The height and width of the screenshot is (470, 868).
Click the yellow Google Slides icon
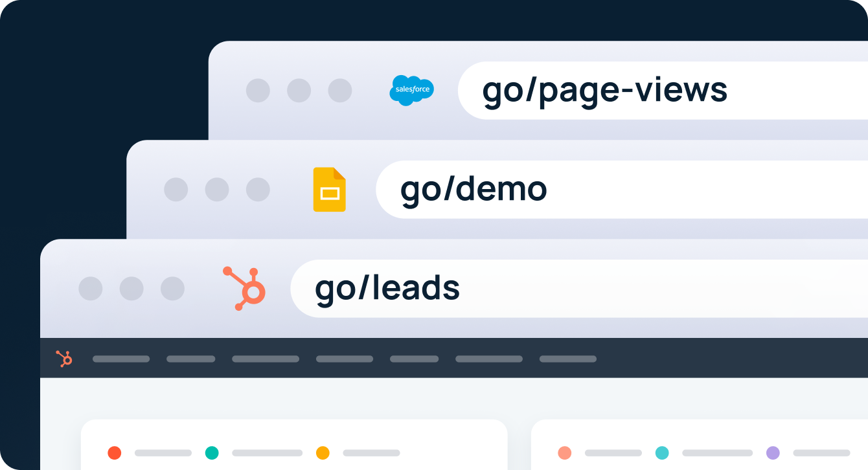330,190
